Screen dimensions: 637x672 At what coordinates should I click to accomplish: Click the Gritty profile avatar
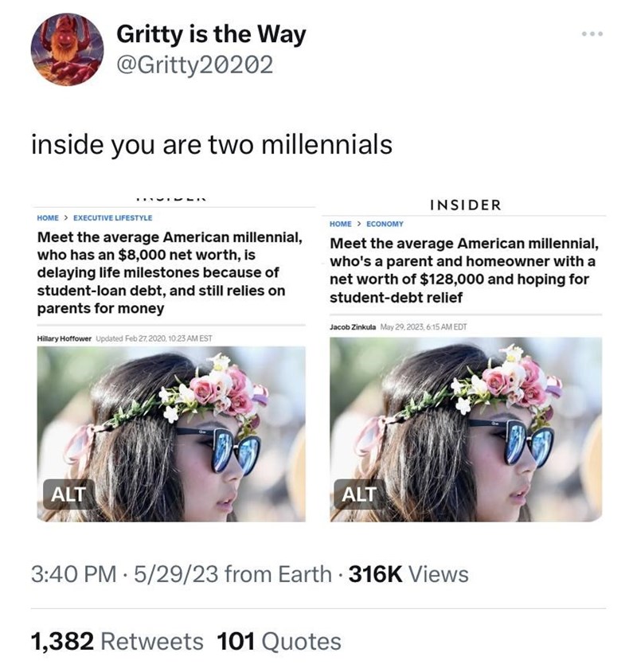point(67,49)
